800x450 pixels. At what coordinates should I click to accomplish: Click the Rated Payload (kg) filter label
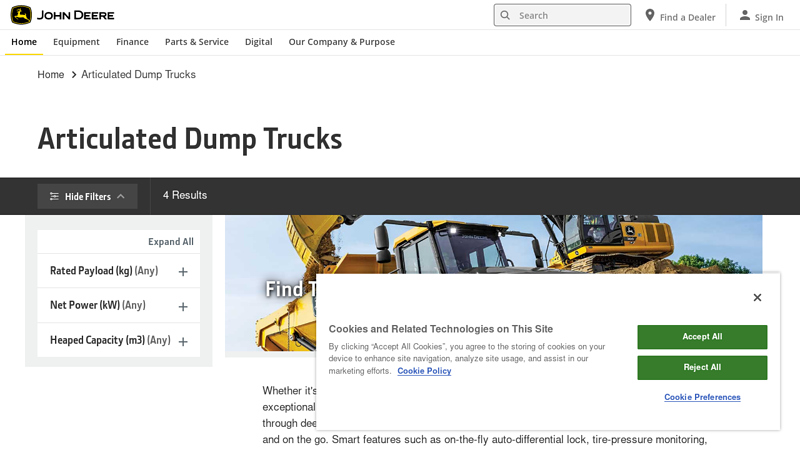104,271
